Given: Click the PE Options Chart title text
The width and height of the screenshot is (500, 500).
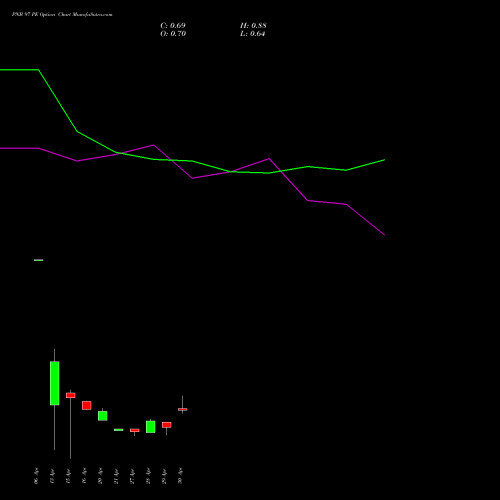Looking at the screenshot, I should tap(62, 15).
